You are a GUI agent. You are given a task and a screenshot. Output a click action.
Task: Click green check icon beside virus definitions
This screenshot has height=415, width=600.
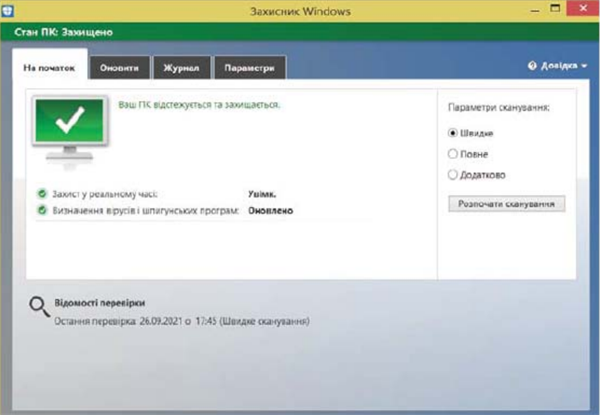pyautogui.click(x=42, y=211)
